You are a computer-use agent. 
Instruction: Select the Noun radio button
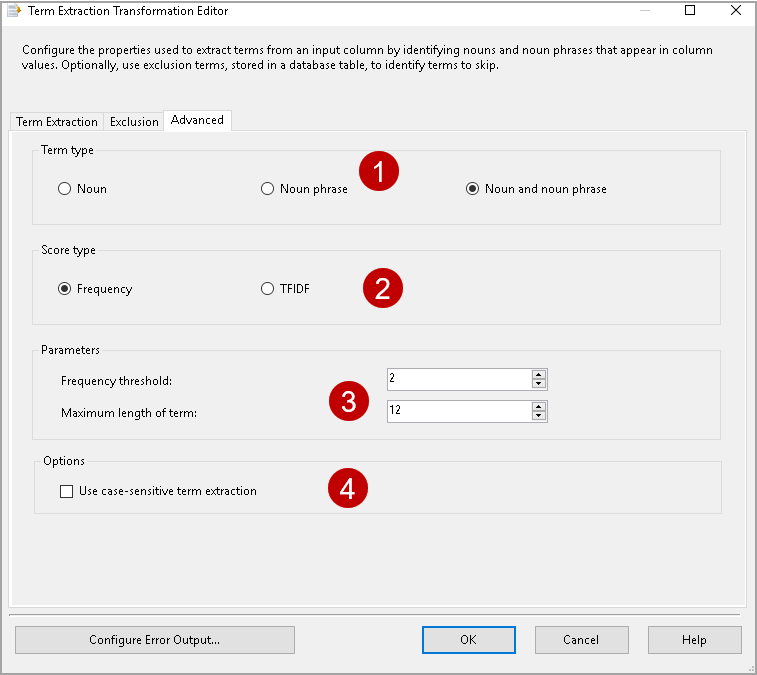(65, 188)
